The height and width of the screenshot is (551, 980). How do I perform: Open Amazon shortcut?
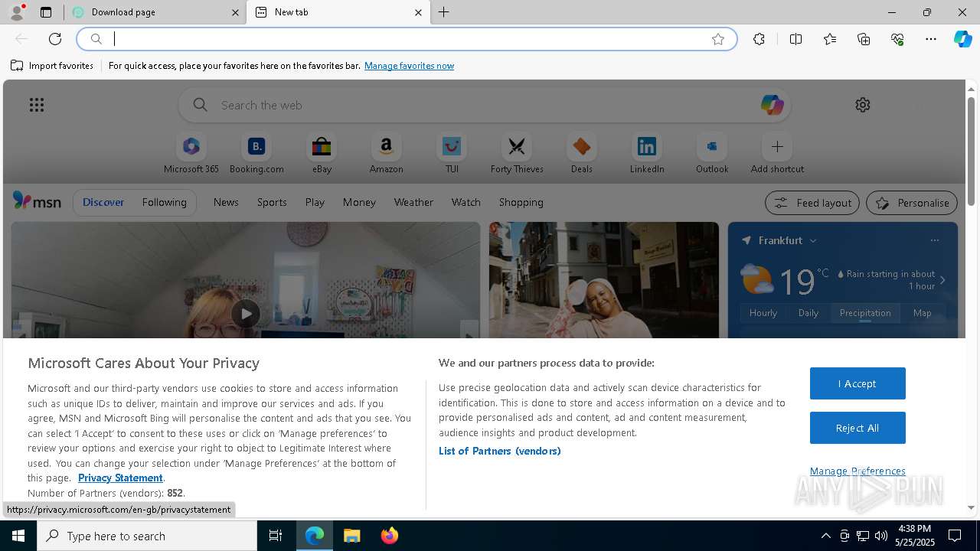(387, 155)
